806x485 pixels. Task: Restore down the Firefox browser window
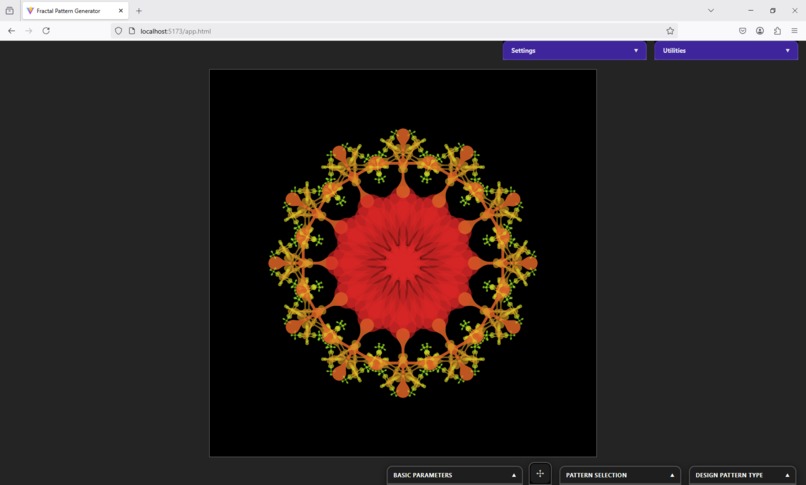pyautogui.click(x=773, y=11)
